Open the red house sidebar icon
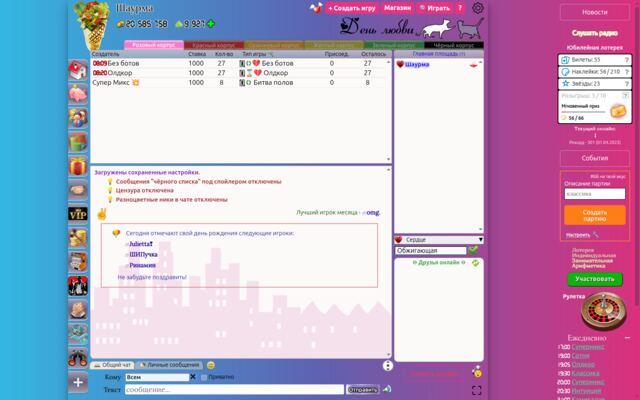Viewport: 640px width, 400px height. [78, 70]
